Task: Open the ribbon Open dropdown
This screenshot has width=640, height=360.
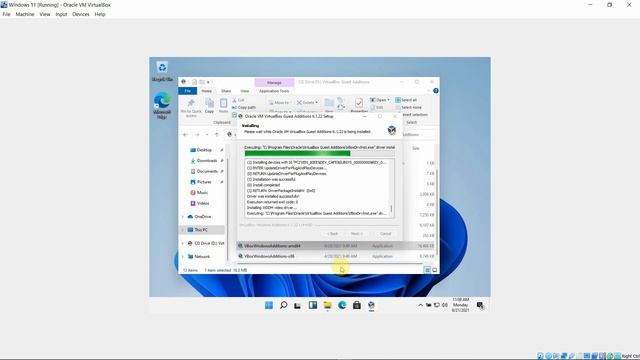Action: [380, 100]
